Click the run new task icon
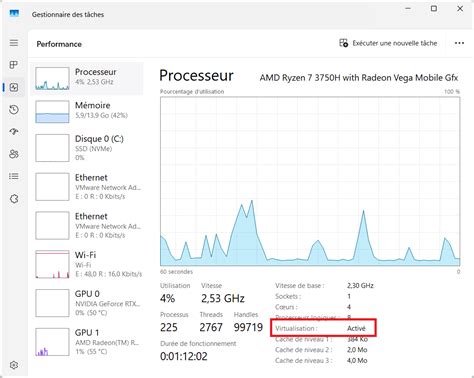474x378 pixels. pyautogui.click(x=343, y=43)
